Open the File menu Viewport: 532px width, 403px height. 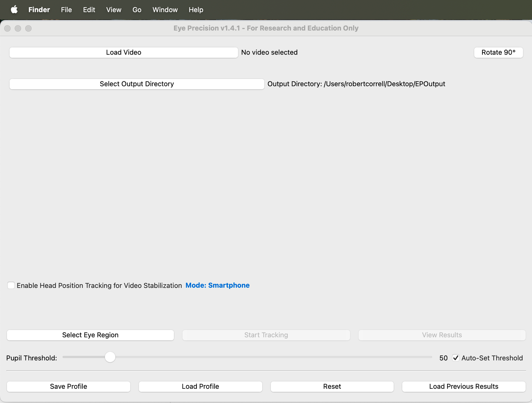coord(66,10)
